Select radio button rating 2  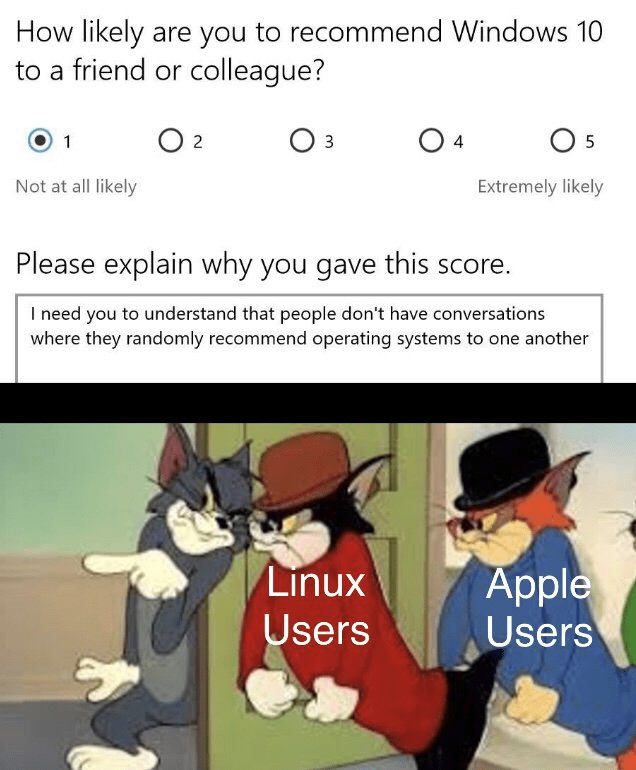[170, 140]
